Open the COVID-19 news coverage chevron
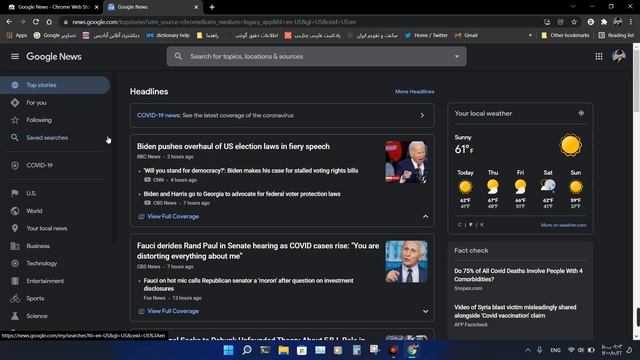 click(x=422, y=116)
